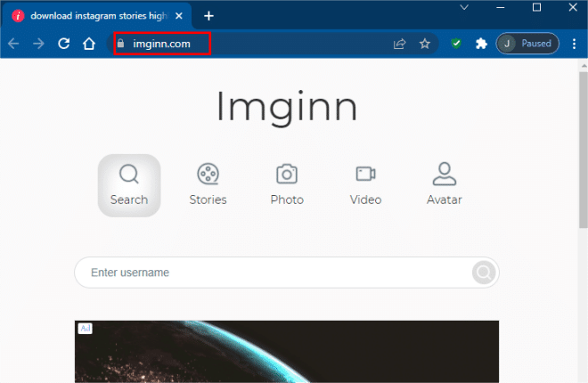This screenshot has width=588, height=383.
Task: Maximize the browser window
Action: [536, 7]
